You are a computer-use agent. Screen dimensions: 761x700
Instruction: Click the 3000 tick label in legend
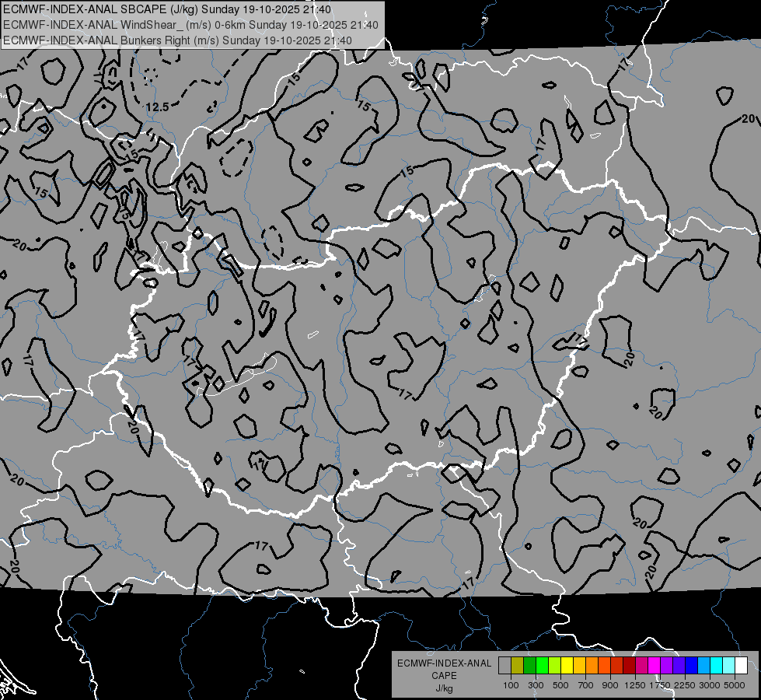click(x=710, y=685)
